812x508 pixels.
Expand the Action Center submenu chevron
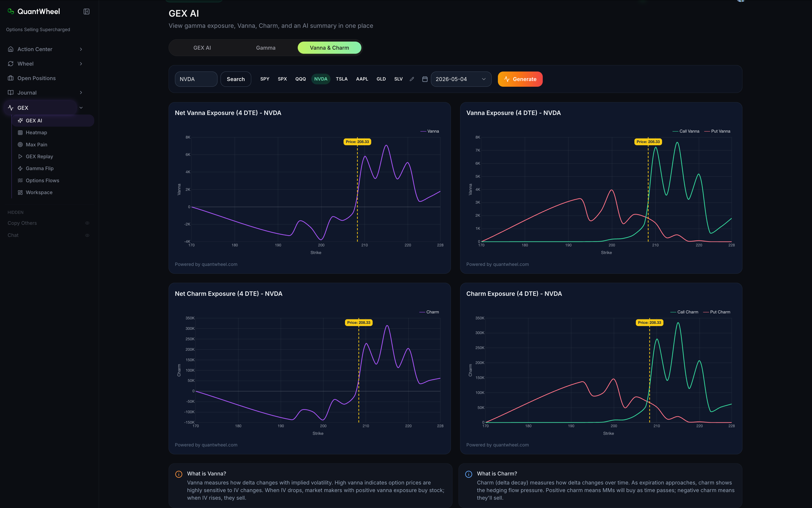(81, 49)
